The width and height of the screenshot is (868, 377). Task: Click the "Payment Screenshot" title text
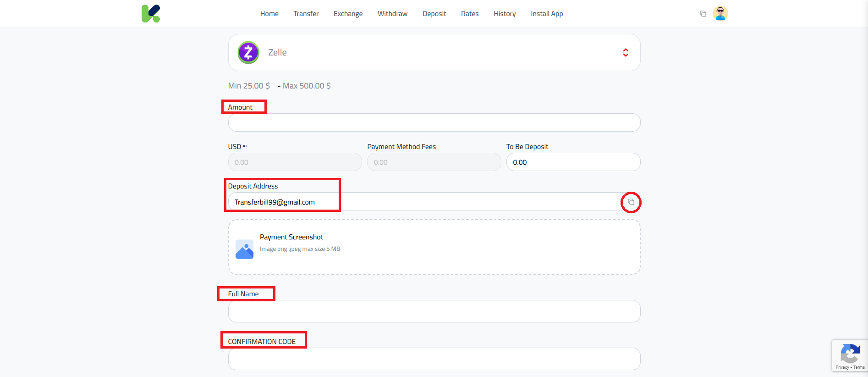[x=291, y=237]
